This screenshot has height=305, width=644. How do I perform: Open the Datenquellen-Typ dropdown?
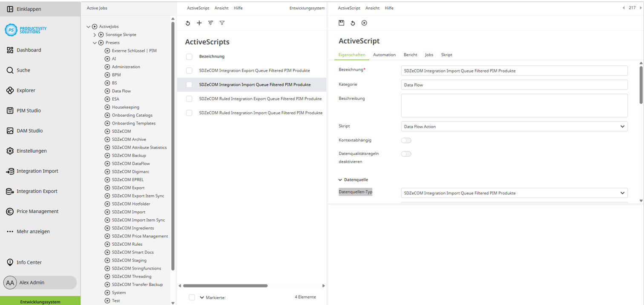(x=514, y=193)
